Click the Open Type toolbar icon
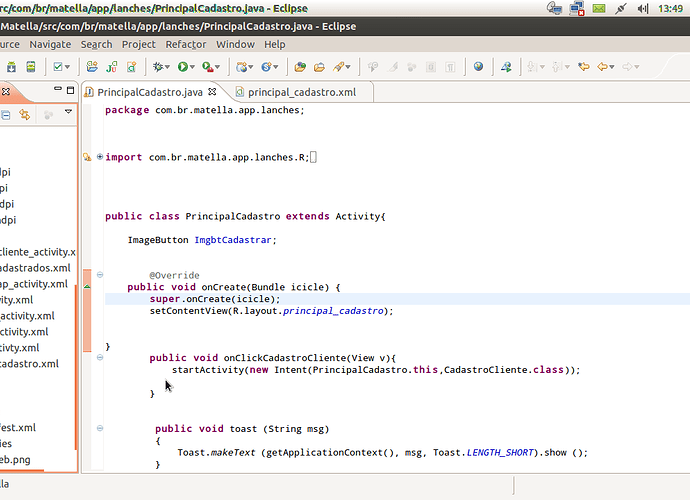 coord(299,67)
